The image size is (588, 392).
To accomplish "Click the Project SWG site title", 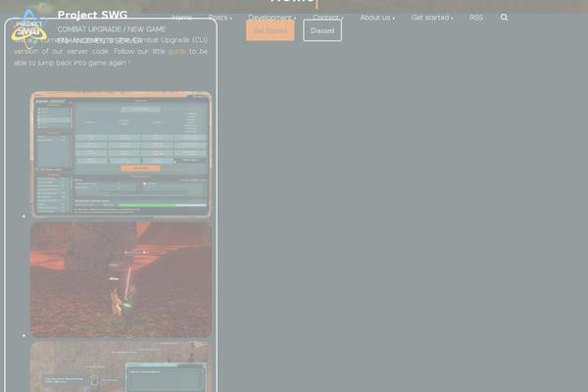I will click(92, 15).
